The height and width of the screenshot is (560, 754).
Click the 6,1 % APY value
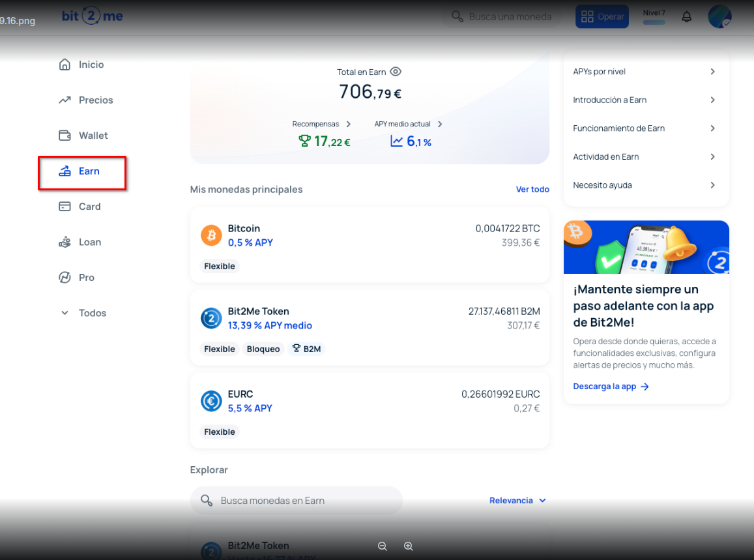pyautogui.click(x=419, y=141)
